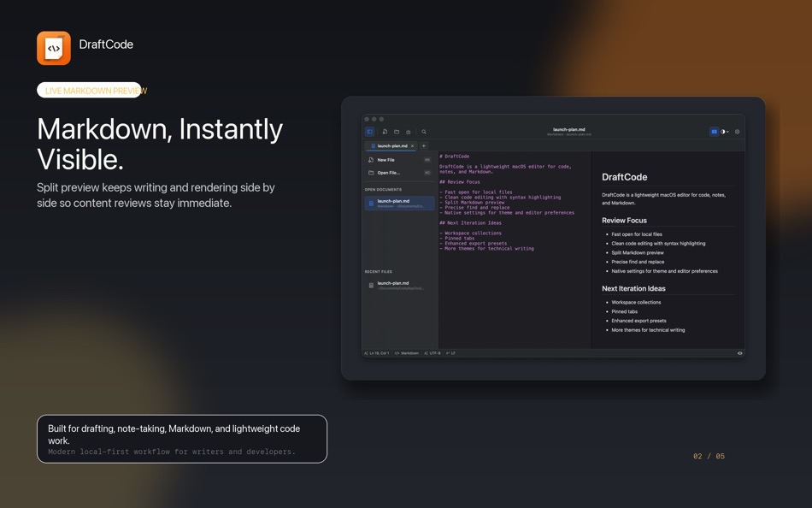
Task: Click the new file icon in toolbar
Action: pos(385,132)
